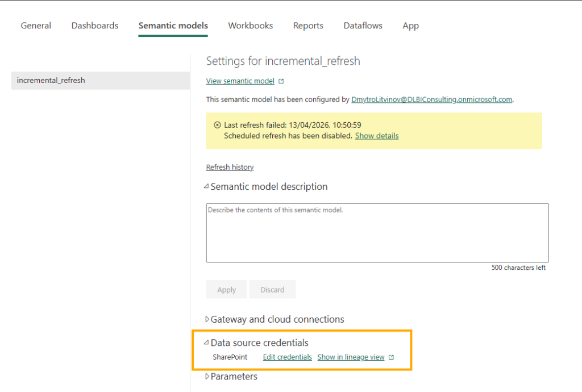Switch to the Dataflows tab
The width and height of the screenshot is (582, 392).
coord(363,26)
